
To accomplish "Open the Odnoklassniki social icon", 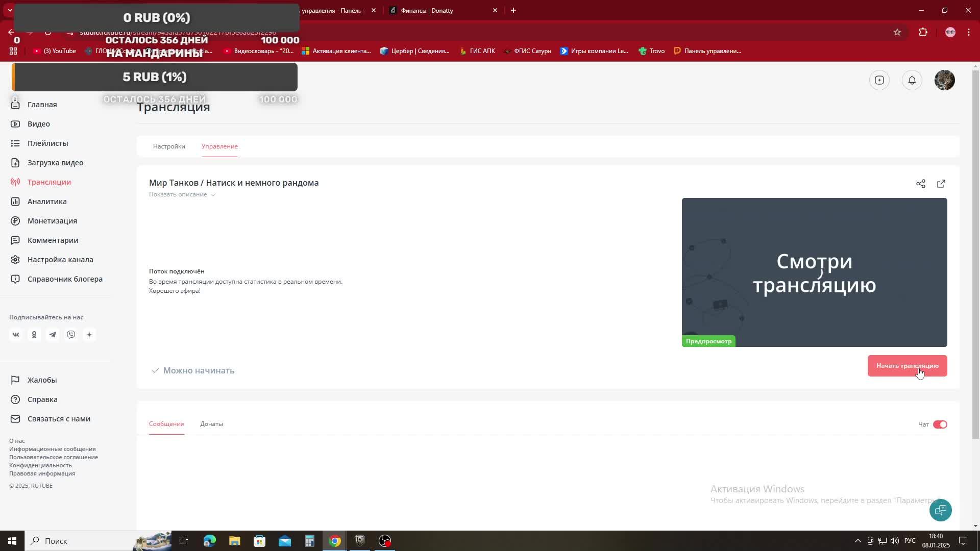I will 34,335.
